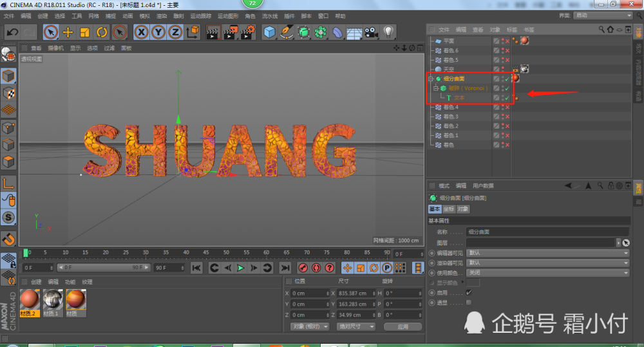Select the 天空 sky object
This screenshot has height=347, width=644.
coord(448,69)
